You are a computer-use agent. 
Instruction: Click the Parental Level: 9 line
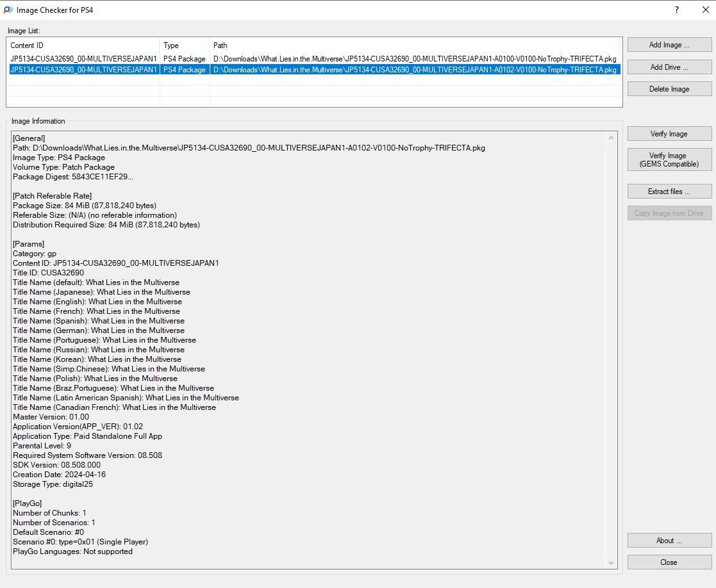[42, 446]
